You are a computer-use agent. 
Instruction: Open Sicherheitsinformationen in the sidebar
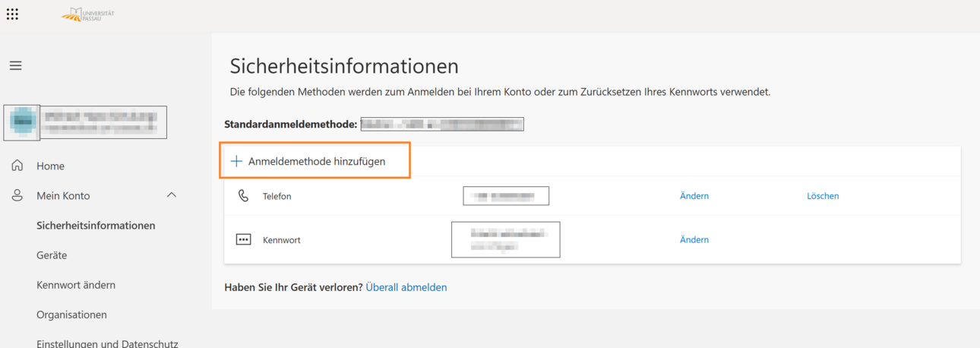point(96,226)
